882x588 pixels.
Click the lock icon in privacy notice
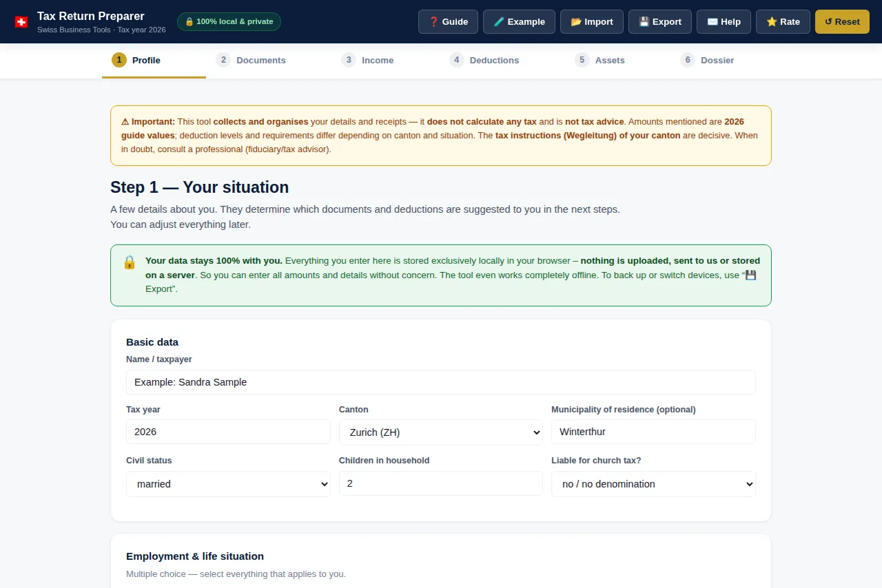130,262
